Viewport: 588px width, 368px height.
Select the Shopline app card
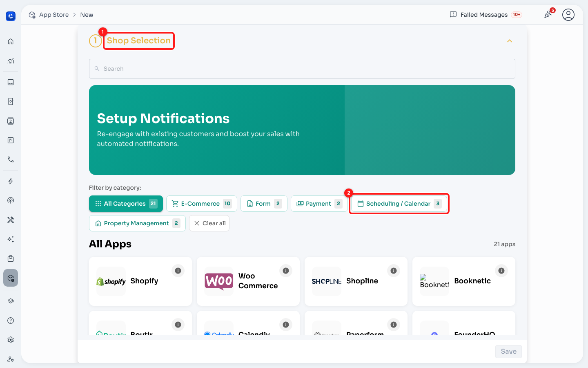356,281
